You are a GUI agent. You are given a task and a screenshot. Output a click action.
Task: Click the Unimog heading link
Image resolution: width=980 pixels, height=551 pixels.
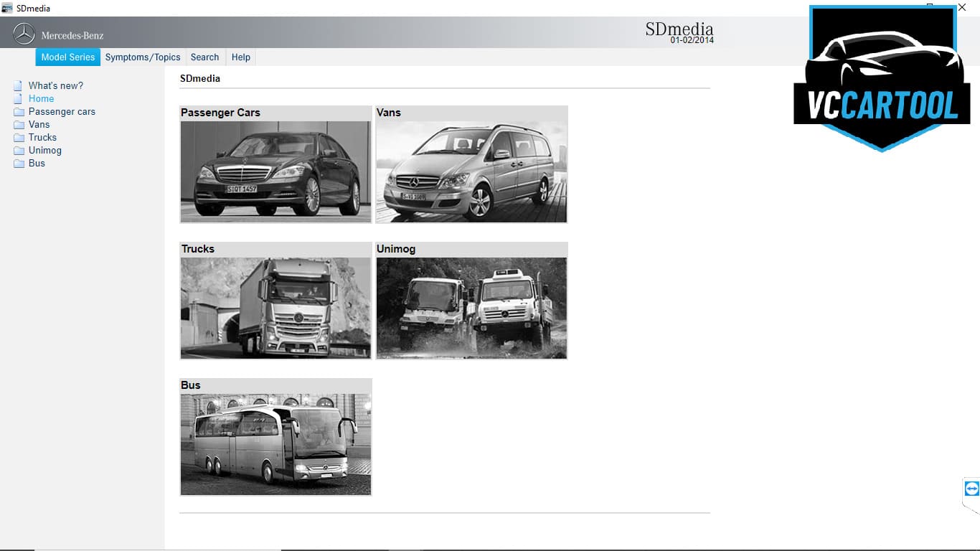[x=396, y=249]
